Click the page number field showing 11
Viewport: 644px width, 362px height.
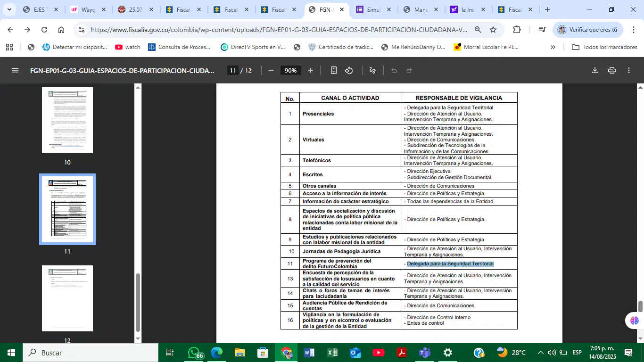coord(232,70)
